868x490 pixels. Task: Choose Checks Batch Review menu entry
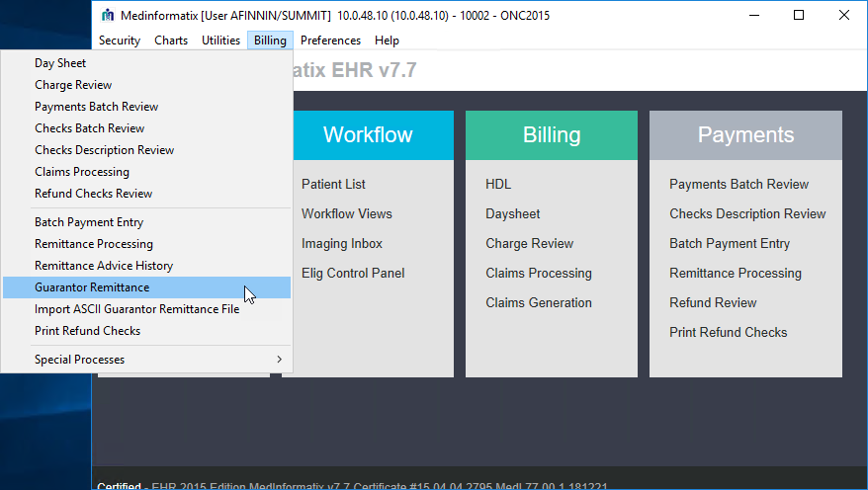coord(146,128)
